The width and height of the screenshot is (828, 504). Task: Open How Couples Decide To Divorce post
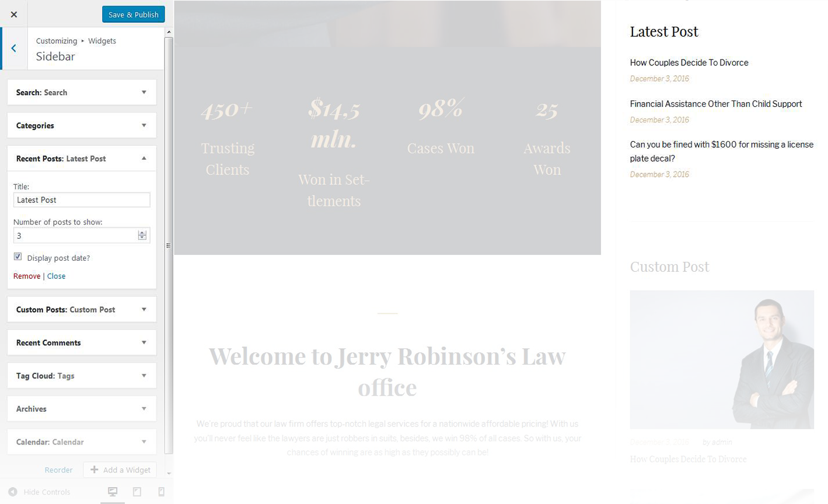(689, 62)
